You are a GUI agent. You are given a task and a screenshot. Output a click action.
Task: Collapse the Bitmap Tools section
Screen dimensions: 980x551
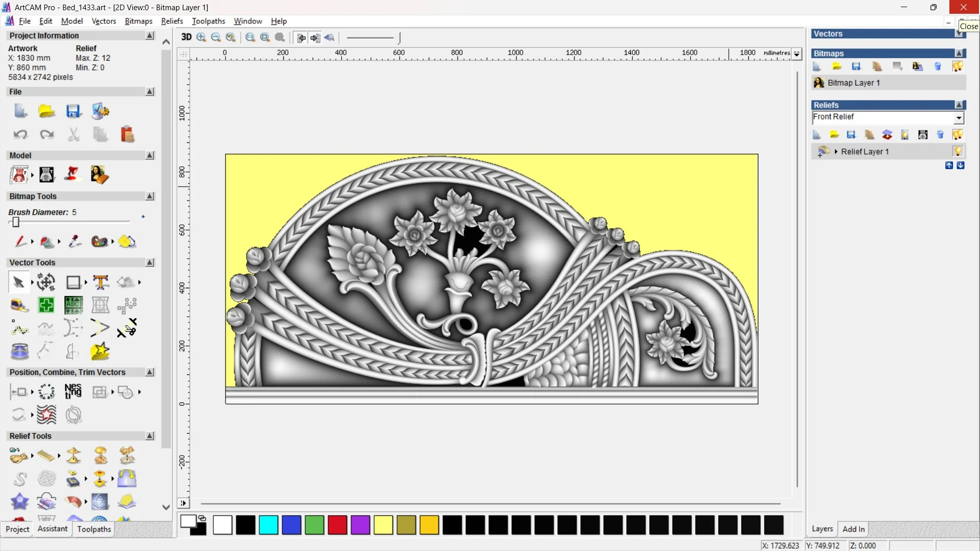coord(150,196)
